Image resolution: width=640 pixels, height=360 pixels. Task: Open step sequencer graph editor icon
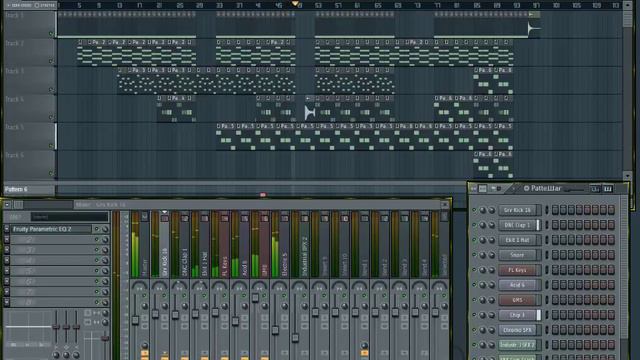595,189
